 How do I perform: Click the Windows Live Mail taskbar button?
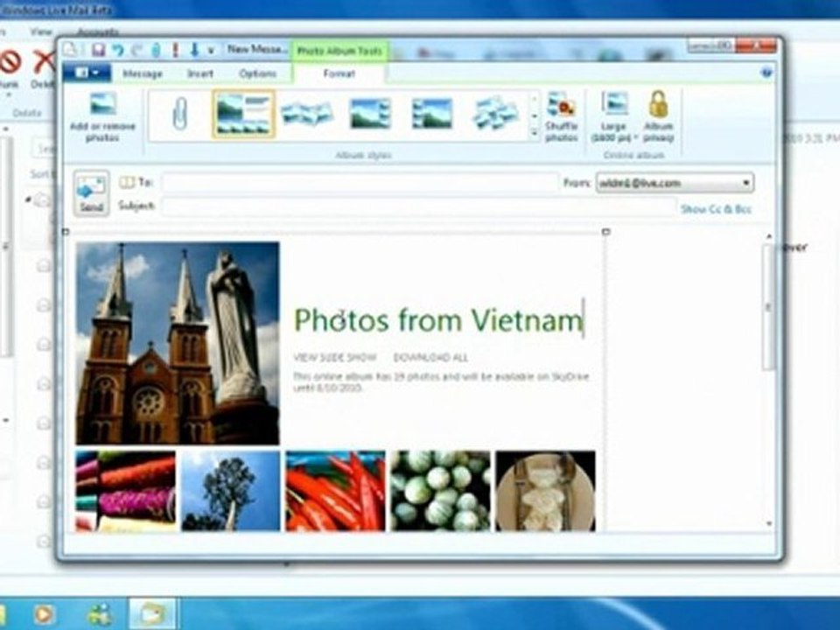(x=151, y=613)
